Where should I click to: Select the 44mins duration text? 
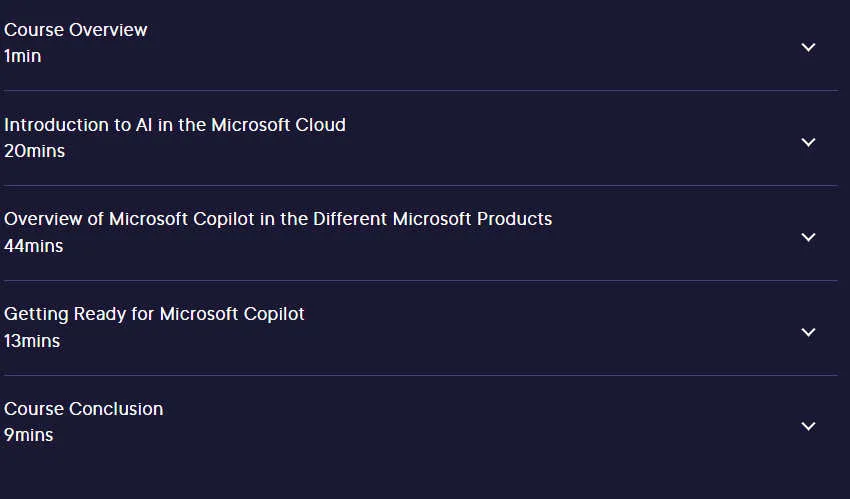tap(34, 246)
